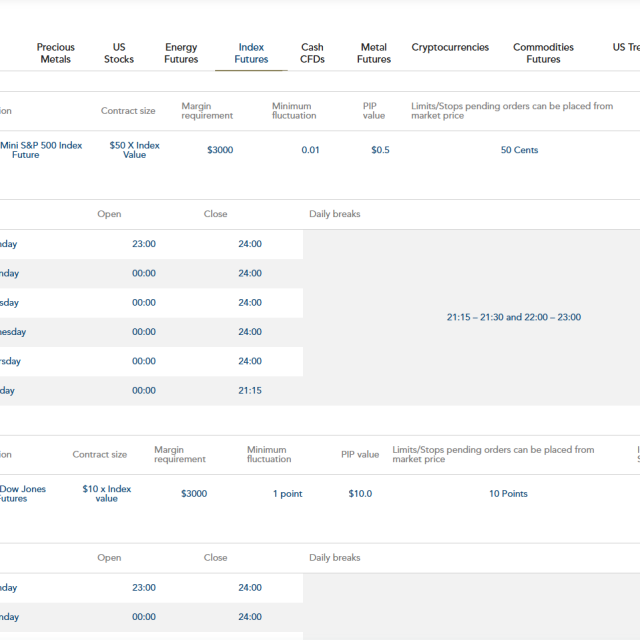The width and height of the screenshot is (640, 640).
Task: Click the Dow Jones Futures name
Action: [x=24, y=493]
